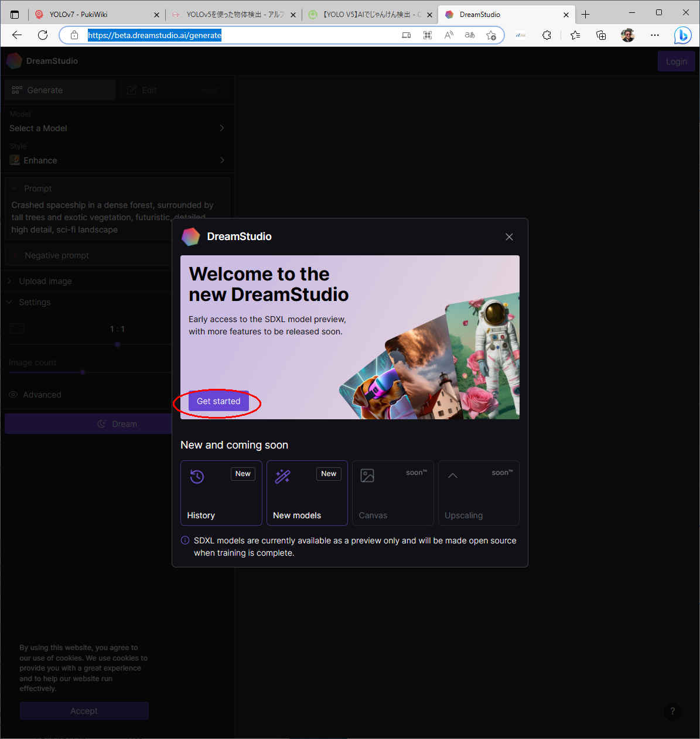Click the Login button
The height and width of the screenshot is (739, 700).
tap(677, 61)
